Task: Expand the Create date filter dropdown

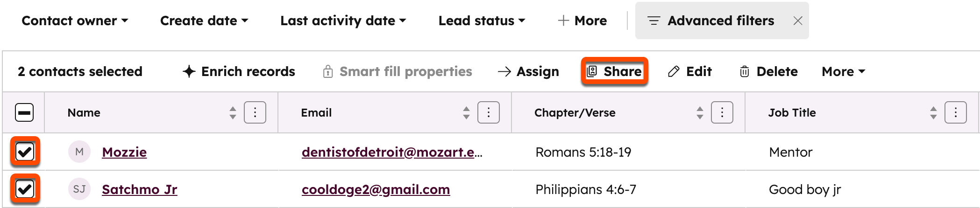Action: pyautogui.click(x=204, y=21)
